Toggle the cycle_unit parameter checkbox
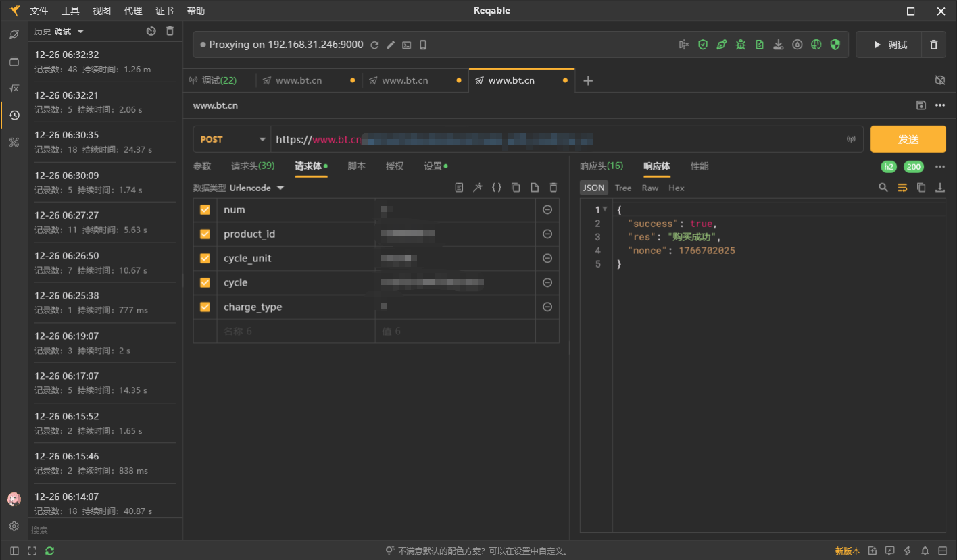 pyautogui.click(x=205, y=259)
